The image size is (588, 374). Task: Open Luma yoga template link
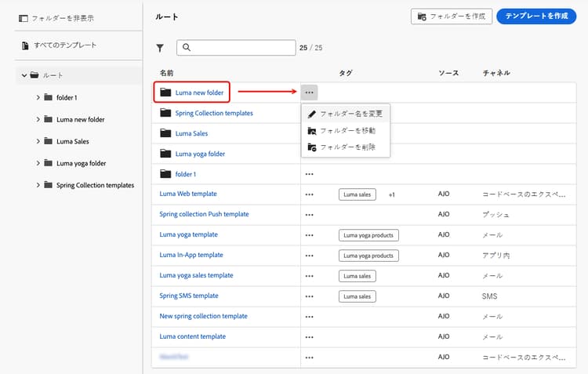tap(189, 234)
